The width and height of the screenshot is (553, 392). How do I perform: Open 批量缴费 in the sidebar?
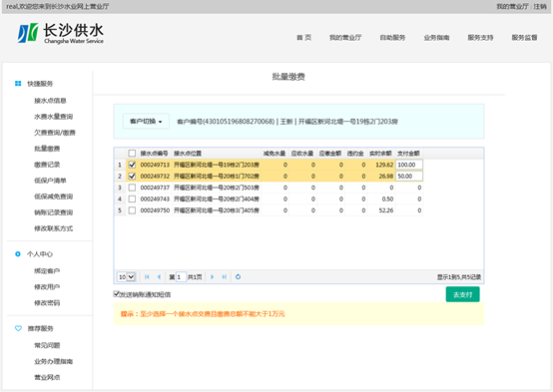pyautogui.click(x=47, y=149)
